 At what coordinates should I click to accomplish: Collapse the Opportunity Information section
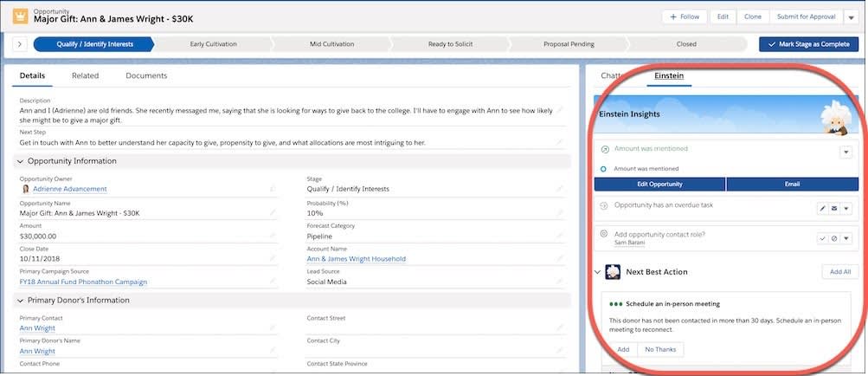(21, 161)
